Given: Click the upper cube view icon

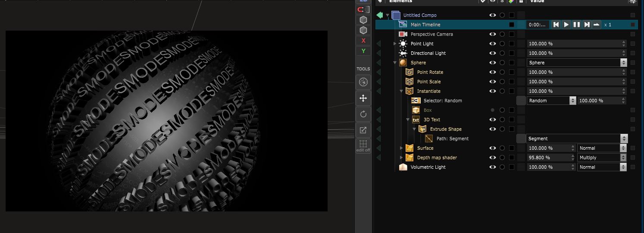Looking at the screenshot, I should pos(363,20).
